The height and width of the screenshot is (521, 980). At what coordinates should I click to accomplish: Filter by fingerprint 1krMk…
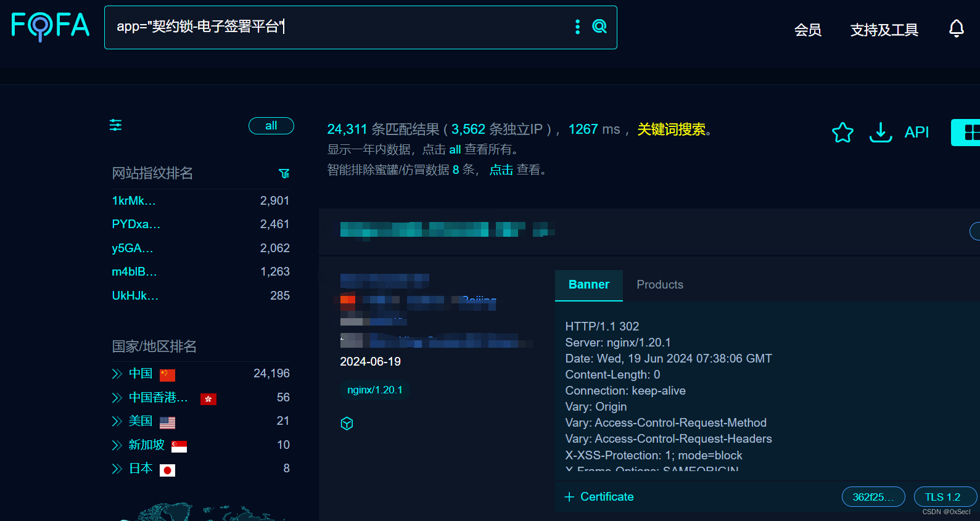(x=134, y=200)
